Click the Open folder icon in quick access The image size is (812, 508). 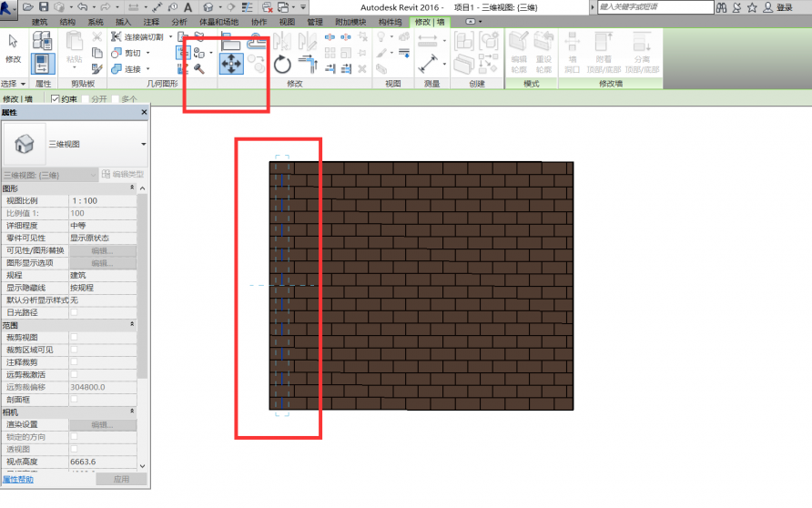(x=28, y=7)
